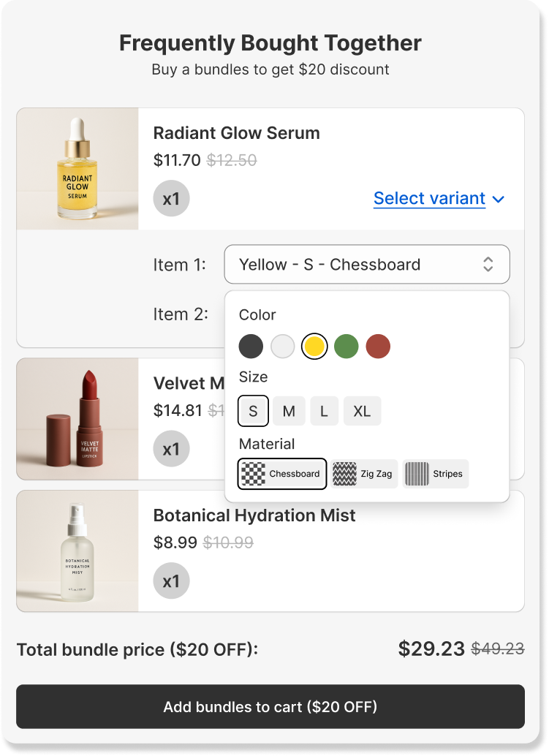
Task: Select the Chessboard material pattern option
Action: pyautogui.click(x=282, y=474)
